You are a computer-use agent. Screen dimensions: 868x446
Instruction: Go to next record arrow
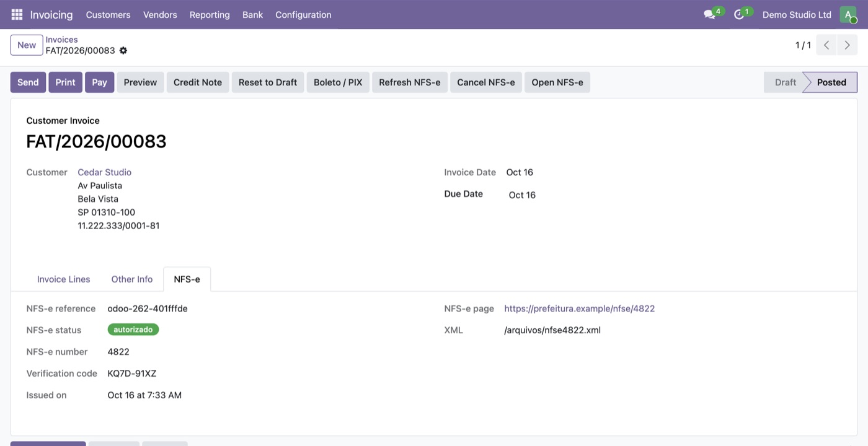click(847, 45)
